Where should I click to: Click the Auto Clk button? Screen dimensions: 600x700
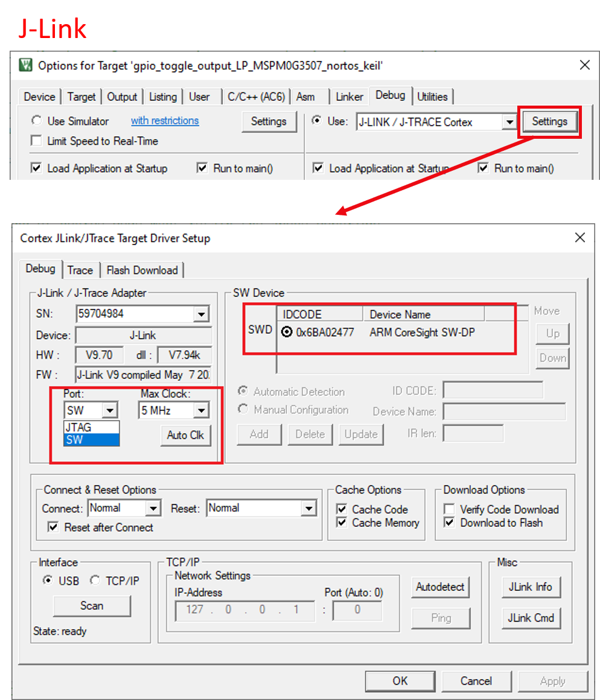click(185, 435)
